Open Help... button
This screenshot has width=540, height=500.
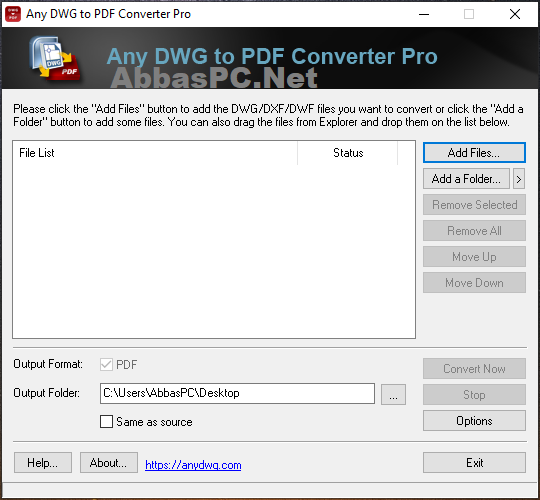[43, 462]
